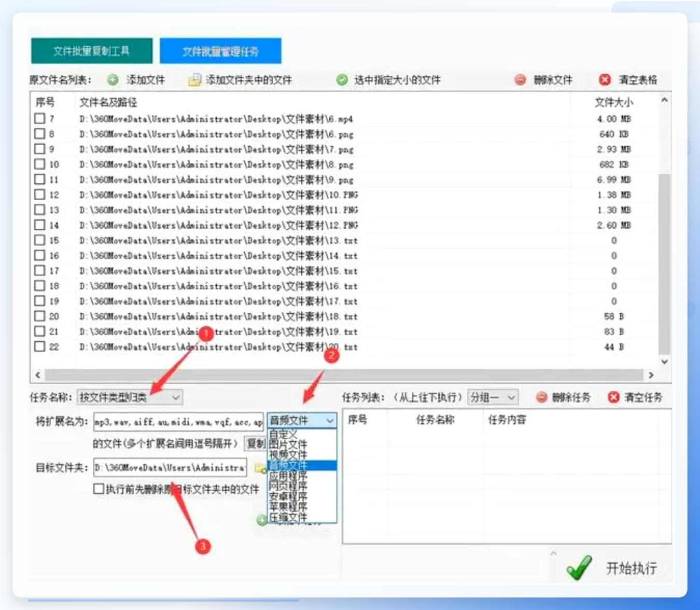The height and width of the screenshot is (610, 700).
Task: Click the horizontal scrollbar left arrow
Action: tap(37, 375)
